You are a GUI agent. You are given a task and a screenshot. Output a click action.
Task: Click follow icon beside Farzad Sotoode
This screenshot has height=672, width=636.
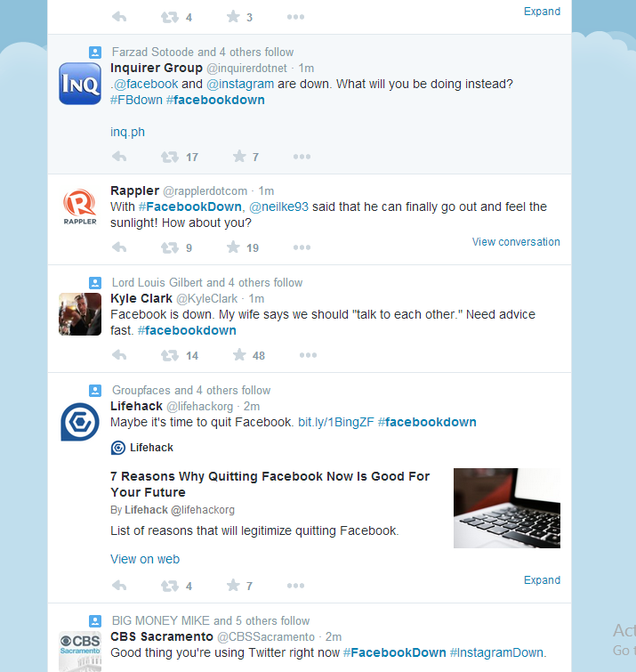tap(95, 53)
